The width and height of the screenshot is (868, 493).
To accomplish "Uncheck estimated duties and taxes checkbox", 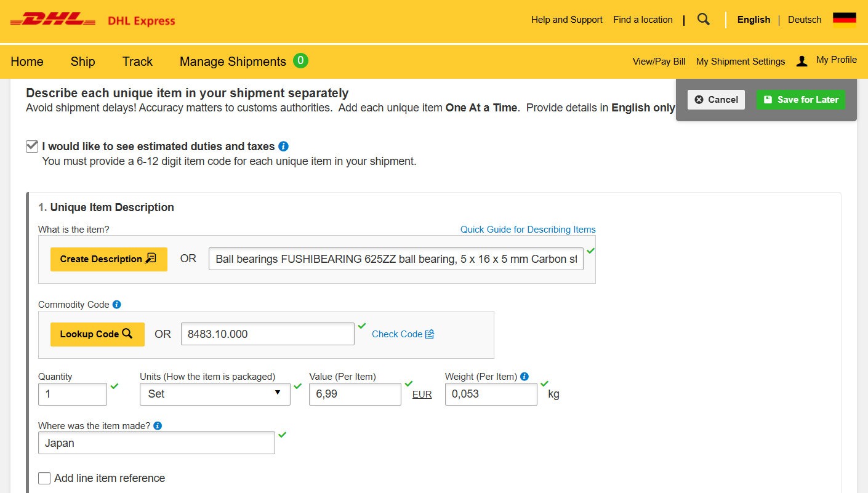I will point(32,146).
